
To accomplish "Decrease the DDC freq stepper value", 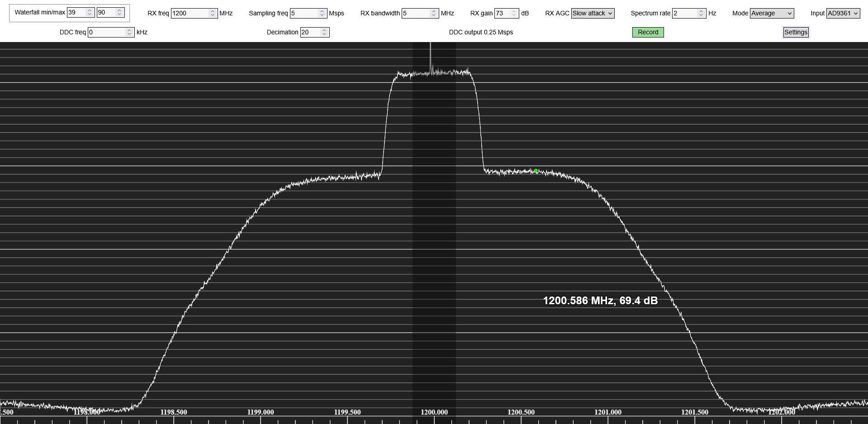I will (x=129, y=34).
